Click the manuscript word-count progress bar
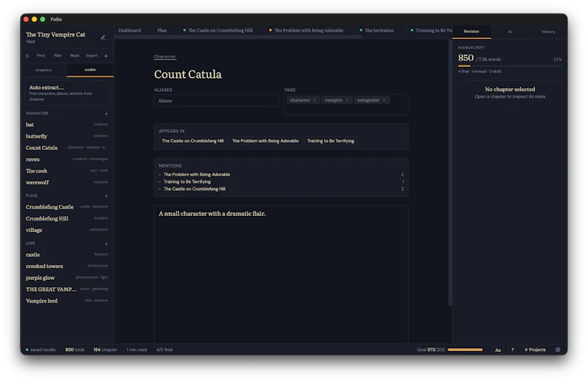Screen dimensions: 588x382 pyautogui.click(x=509, y=66)
